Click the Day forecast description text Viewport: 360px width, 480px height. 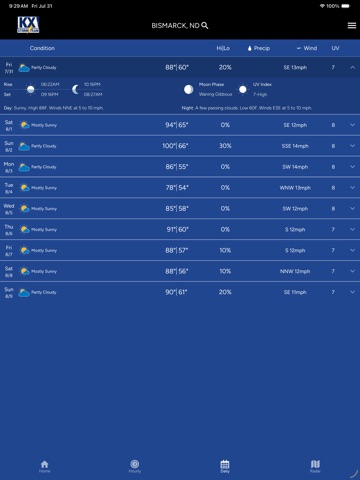click(x=54, y=108)
